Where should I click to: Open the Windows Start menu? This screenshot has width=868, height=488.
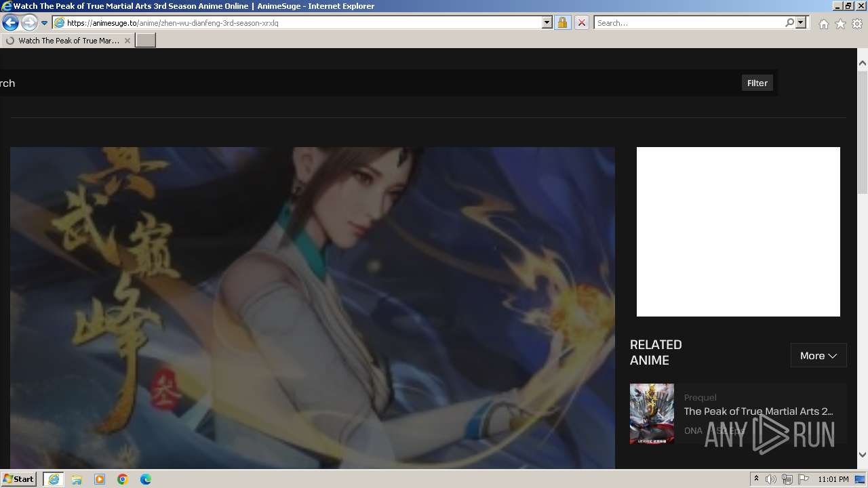coord(19,479)
